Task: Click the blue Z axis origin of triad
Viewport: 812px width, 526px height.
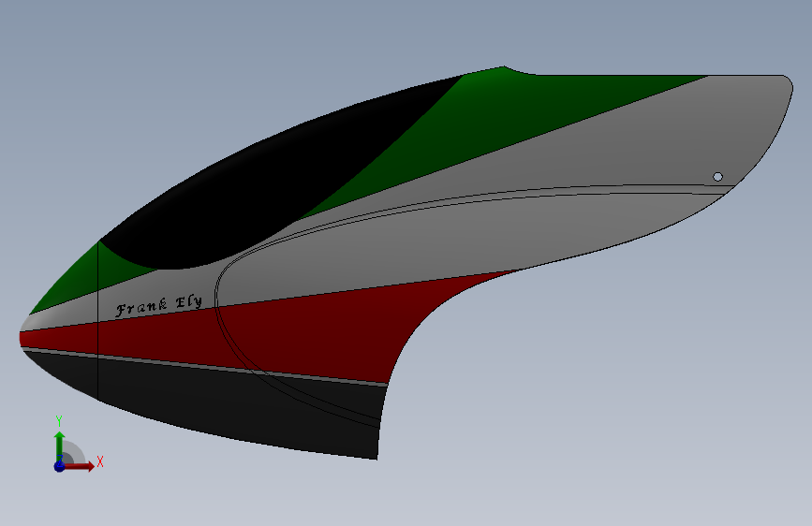Action: pyautogui.click(x=60, y=466)
